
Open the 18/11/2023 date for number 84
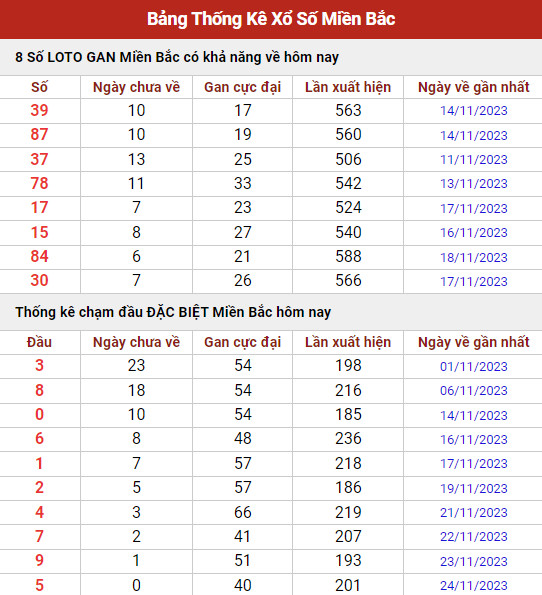[x=473, y=257]
